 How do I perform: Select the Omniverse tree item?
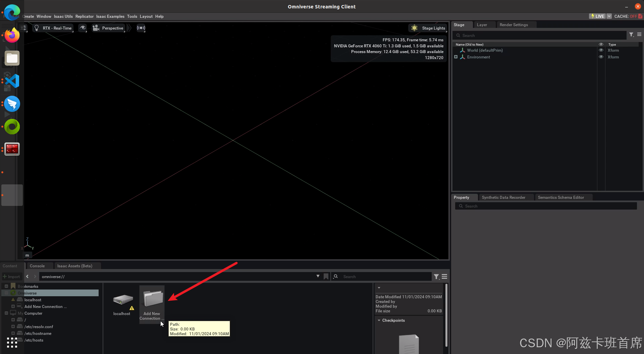click(50, 293)
